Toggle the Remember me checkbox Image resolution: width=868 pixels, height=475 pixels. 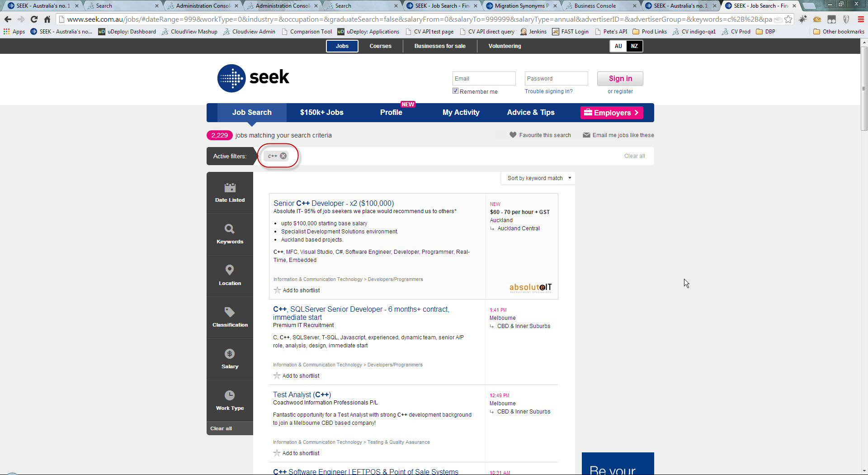456,91
